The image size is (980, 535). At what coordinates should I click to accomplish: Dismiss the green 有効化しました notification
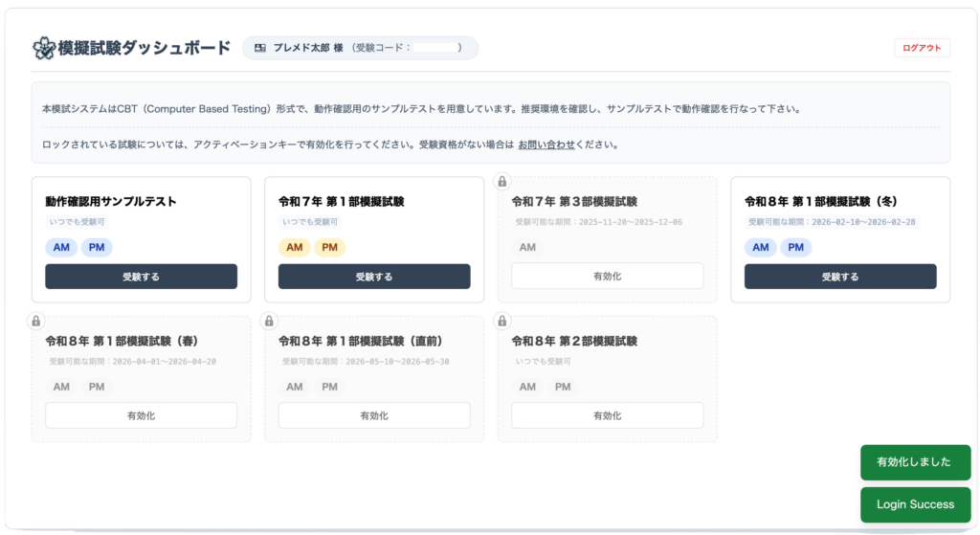click(916, 462)
